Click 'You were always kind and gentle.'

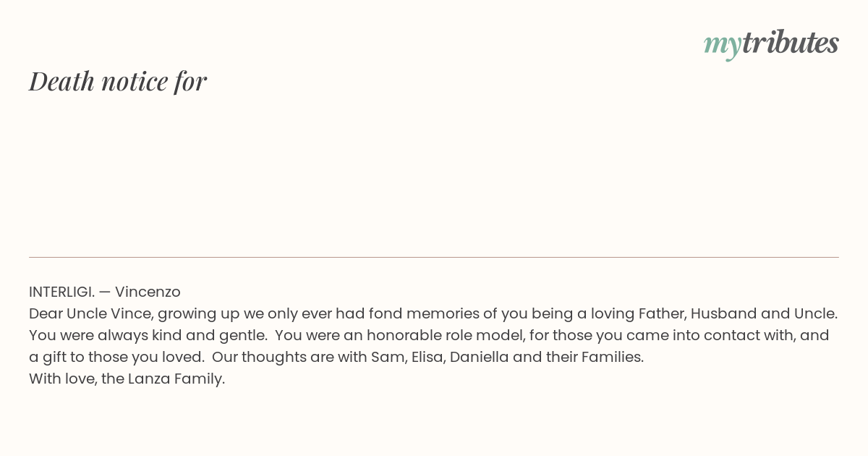click(148, 335)
